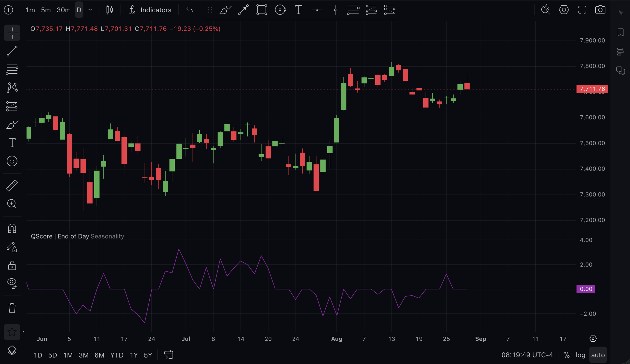Open the candlestick chart type selector
The image size is (630, 364).
[x=110, y=10]
